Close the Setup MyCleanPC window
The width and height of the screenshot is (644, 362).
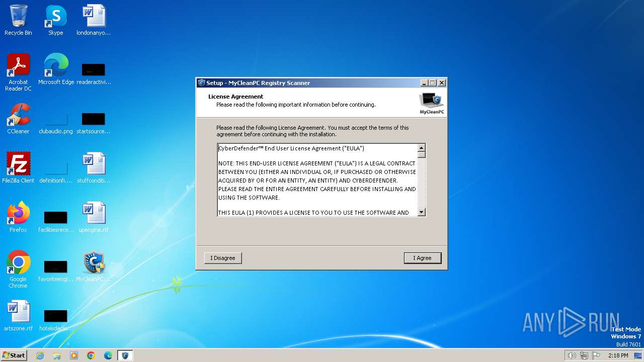442,83
